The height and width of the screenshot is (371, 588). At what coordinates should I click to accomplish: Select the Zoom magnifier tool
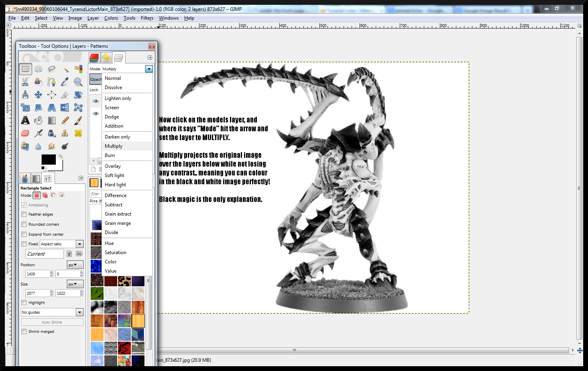78,82
